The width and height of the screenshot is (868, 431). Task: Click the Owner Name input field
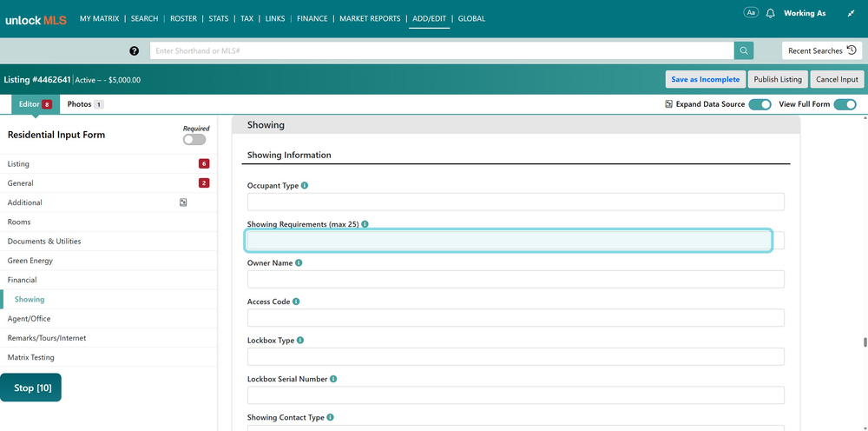(x=516, y=279)
